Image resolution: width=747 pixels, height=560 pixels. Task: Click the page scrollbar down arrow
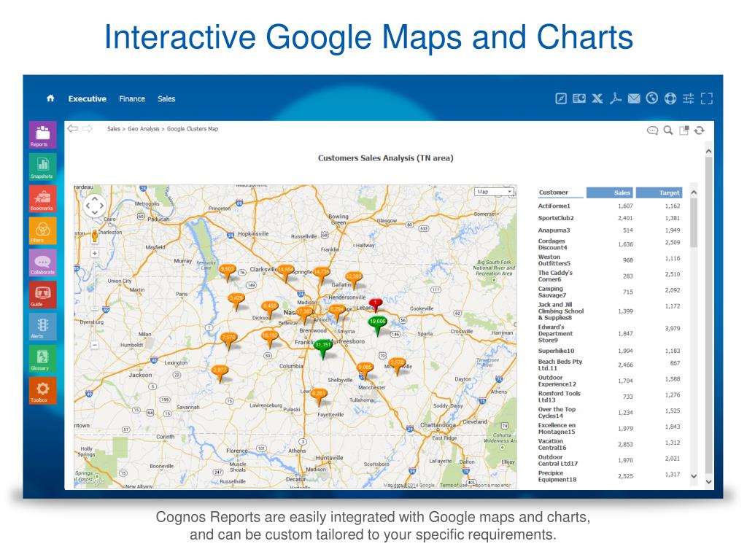click(708, 482)
